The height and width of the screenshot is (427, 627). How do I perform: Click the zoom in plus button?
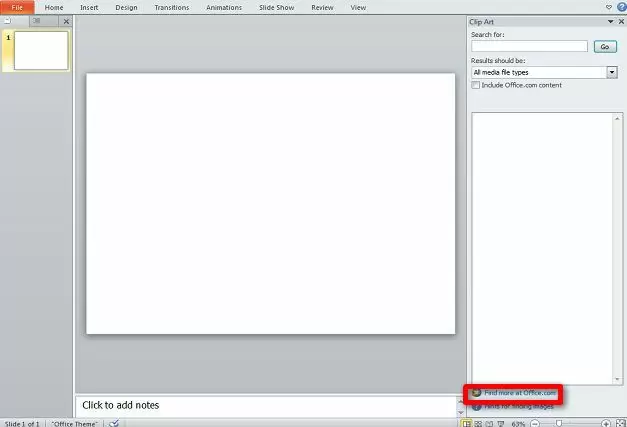(606, 423)
